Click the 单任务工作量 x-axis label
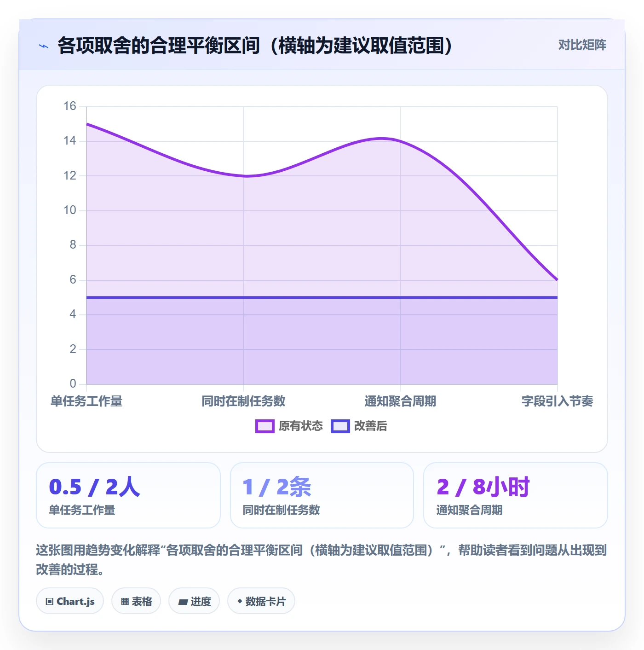This screenshot has height=650, width=644. pyautogui.click(x=86, y=401)
